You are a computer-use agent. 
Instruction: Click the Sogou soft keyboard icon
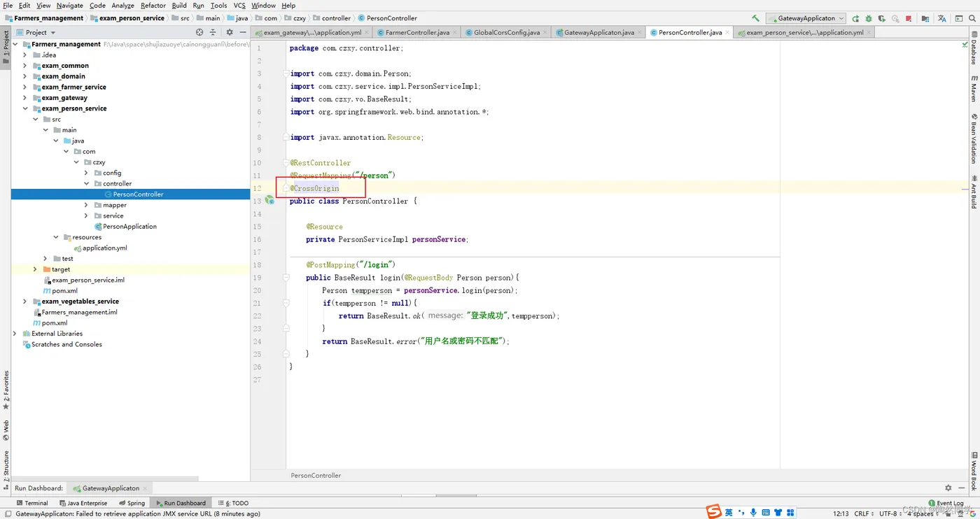click(766, 513)
